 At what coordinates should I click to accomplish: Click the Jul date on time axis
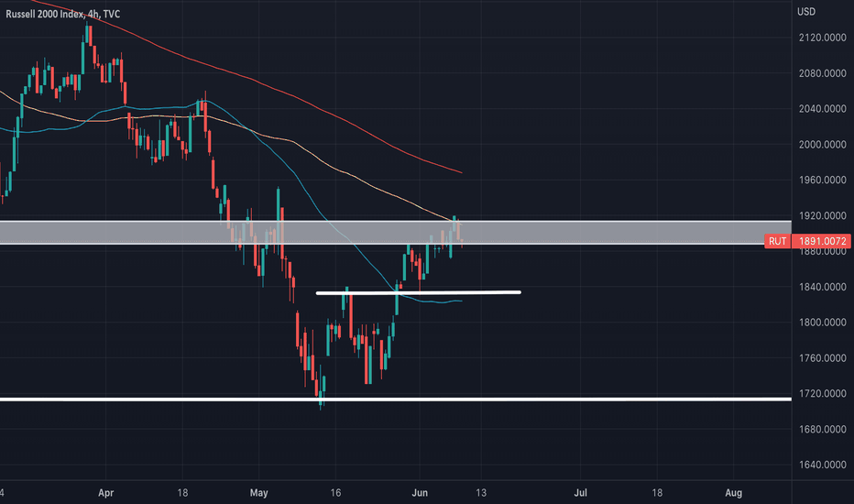tap(581, 493)
